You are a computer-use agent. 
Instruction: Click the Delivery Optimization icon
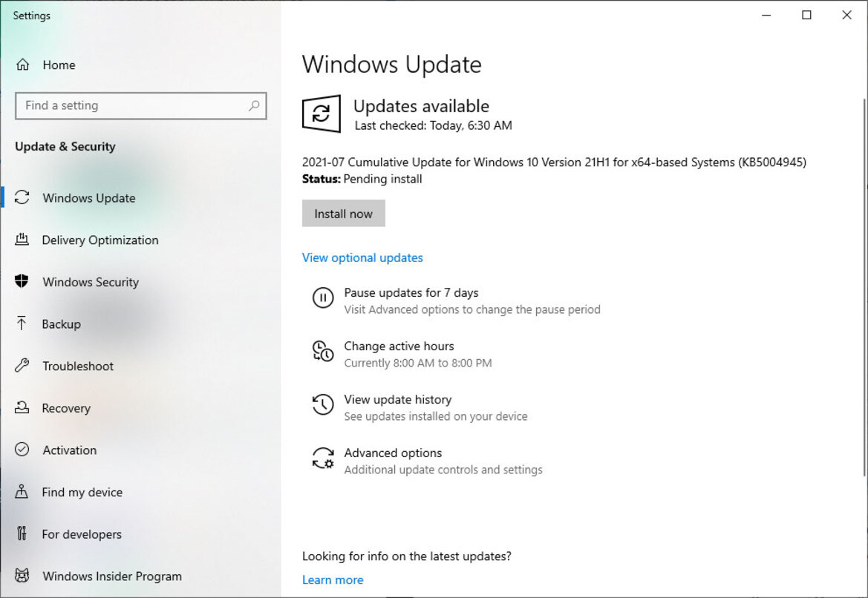point(22,240)
